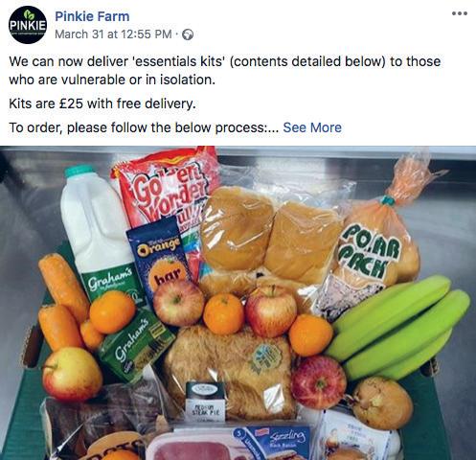Click the Graham's butter pack
The image size is (476, 460).
(x=137, y=345)
